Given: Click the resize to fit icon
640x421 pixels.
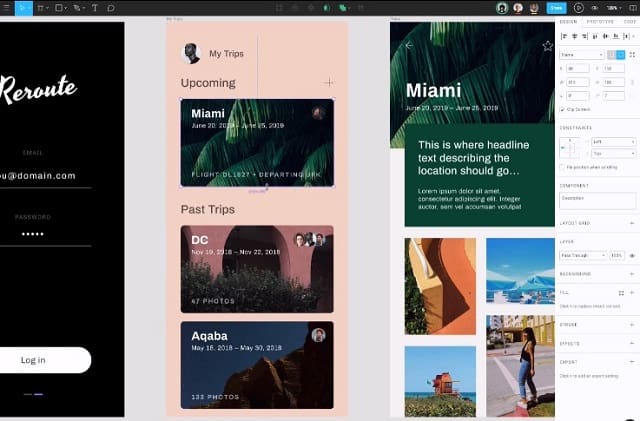Looking at the screenshot, I should point(632,55).
